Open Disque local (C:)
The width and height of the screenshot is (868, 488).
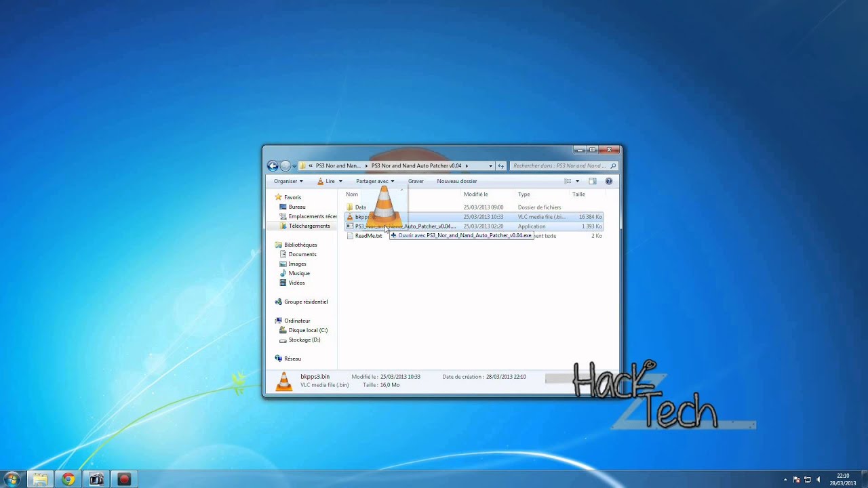click(x=308, y=330)
